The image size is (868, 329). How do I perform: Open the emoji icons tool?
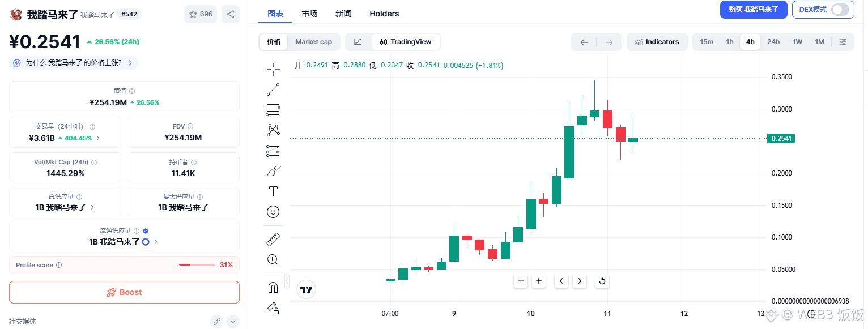click(273, 212)
